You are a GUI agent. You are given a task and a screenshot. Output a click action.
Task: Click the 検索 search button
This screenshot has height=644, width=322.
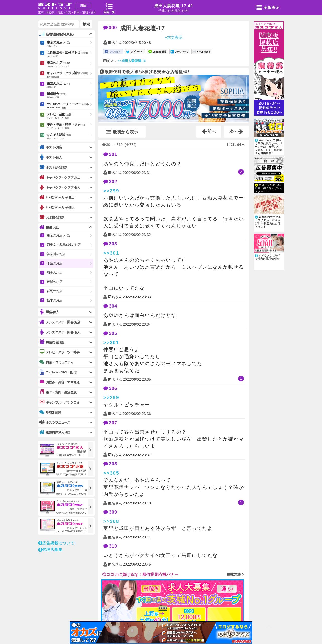[86, 24]
